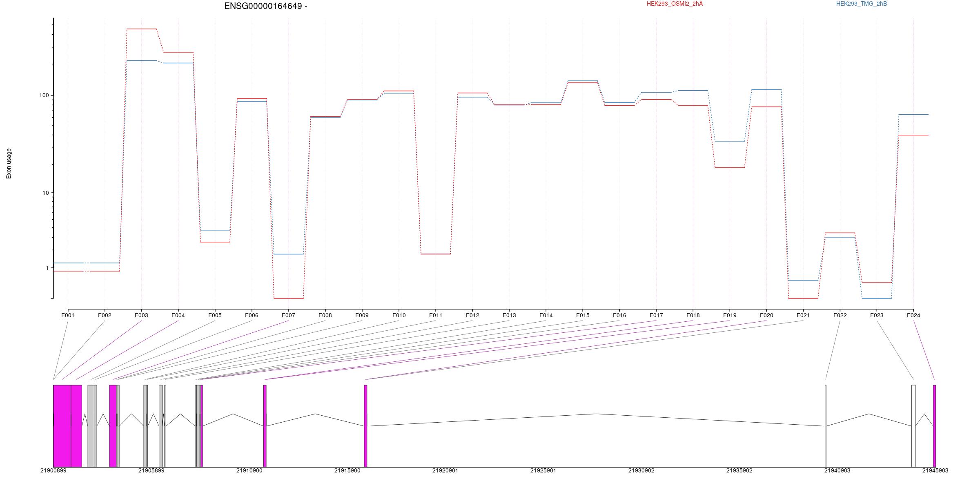Click exon label E015
Screen dimensions: 980x490
click(x=583, y=315)
